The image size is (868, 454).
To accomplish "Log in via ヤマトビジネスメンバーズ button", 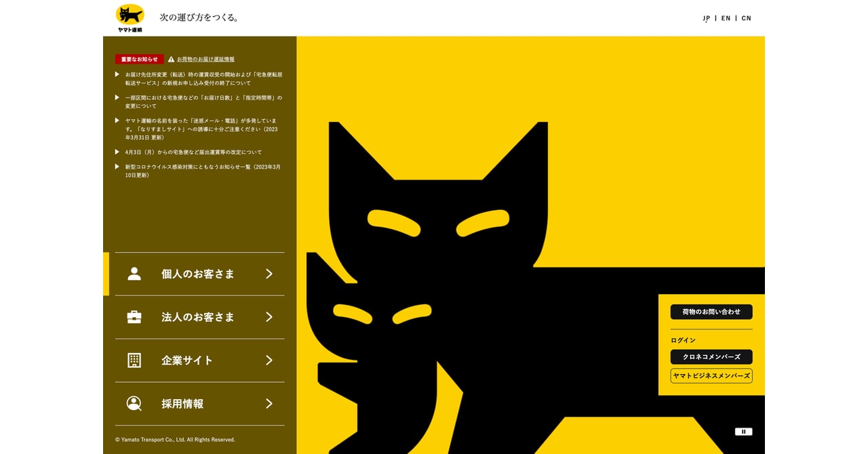I will [711, 375].
